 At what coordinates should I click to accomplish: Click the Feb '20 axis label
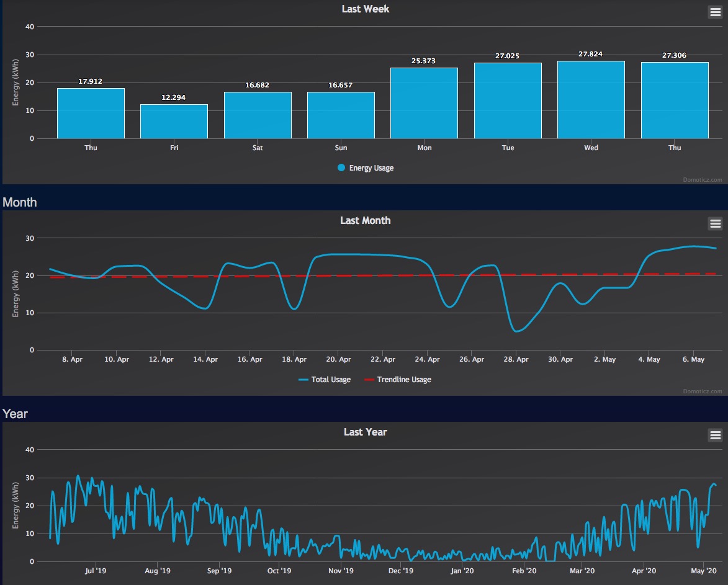click(524, 571)
